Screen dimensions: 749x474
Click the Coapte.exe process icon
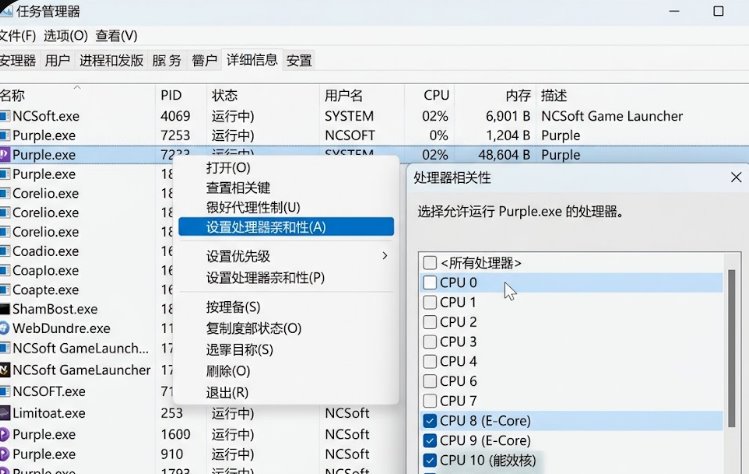point(5,290)
